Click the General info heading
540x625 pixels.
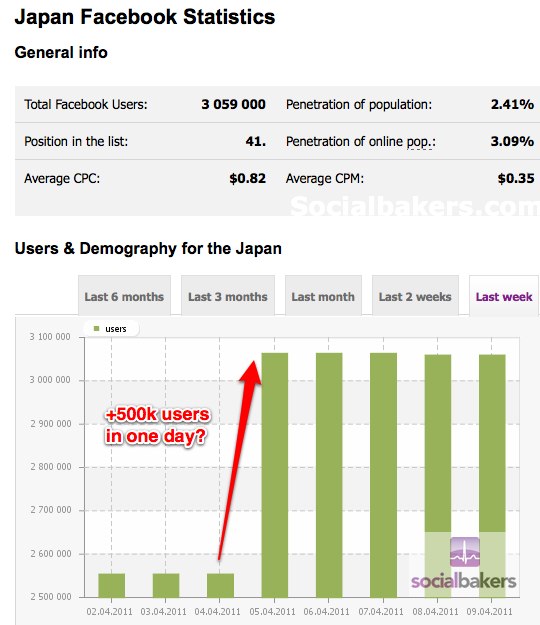61,52
